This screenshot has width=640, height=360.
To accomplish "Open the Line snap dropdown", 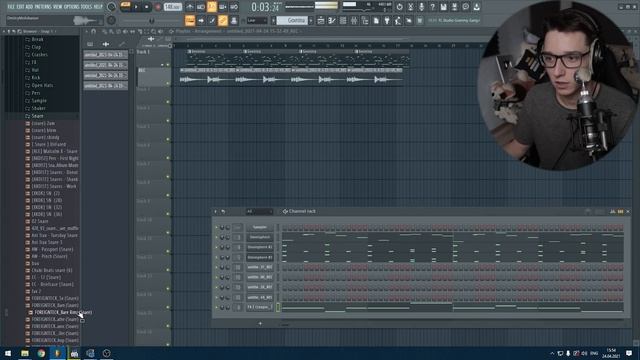I will [x=257, y=20].
